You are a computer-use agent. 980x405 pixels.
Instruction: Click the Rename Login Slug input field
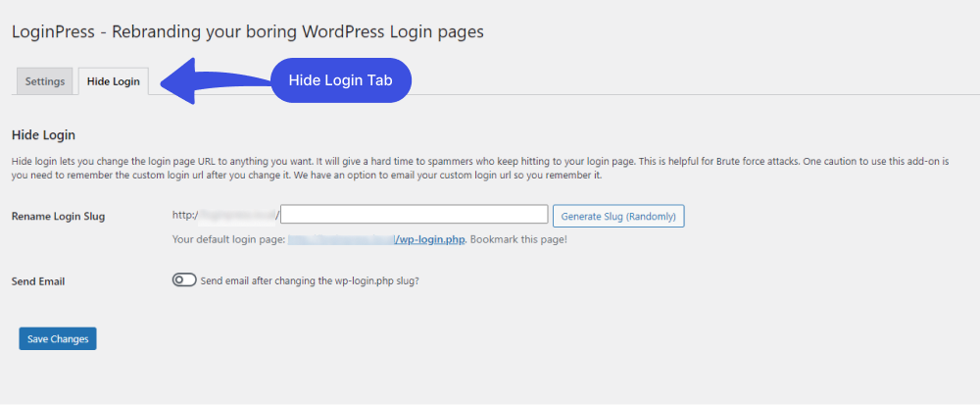click(415, 215)
